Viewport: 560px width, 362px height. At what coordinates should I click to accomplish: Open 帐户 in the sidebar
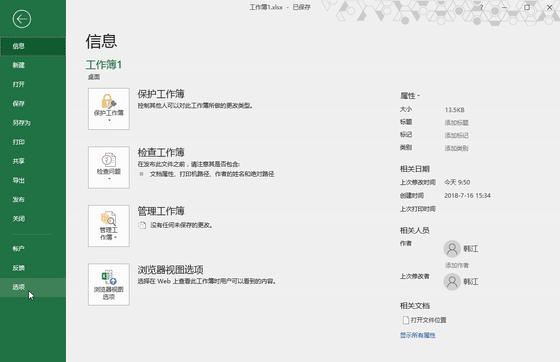point(33,248)
